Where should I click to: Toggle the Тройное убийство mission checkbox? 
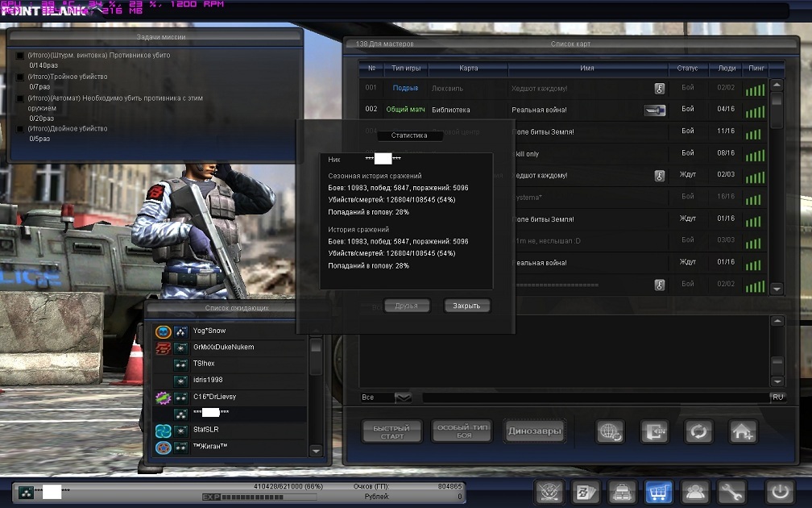pos(20,77)
